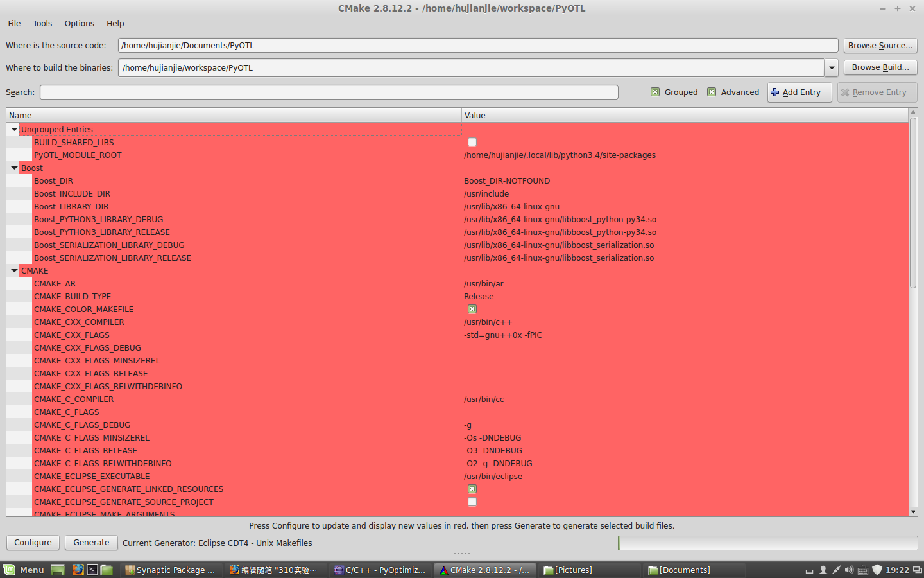Click the entries list vertical scrollbar thumb

(x=913, y=202)
